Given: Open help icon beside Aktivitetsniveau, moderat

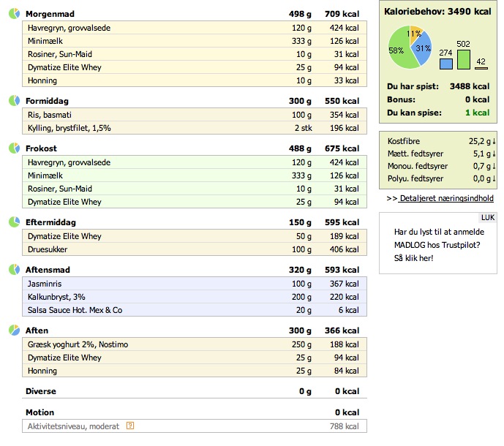Looking at the screenshot, I should [130, 426].
